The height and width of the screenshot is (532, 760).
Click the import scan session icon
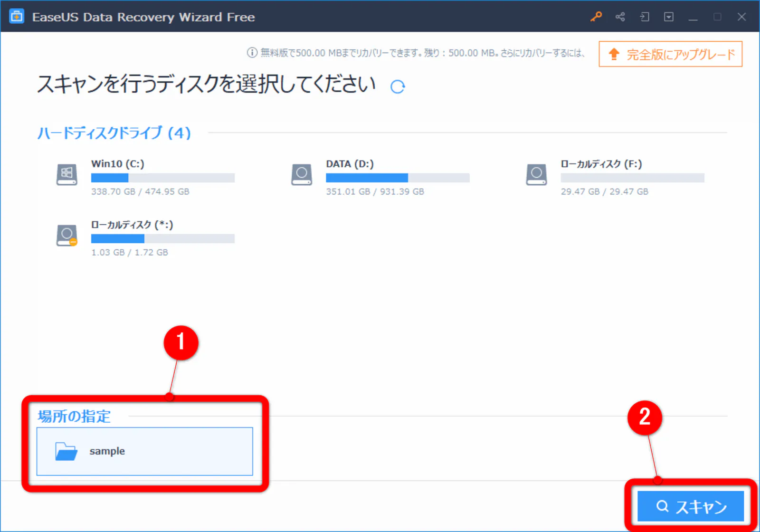(x=645, y=17)
